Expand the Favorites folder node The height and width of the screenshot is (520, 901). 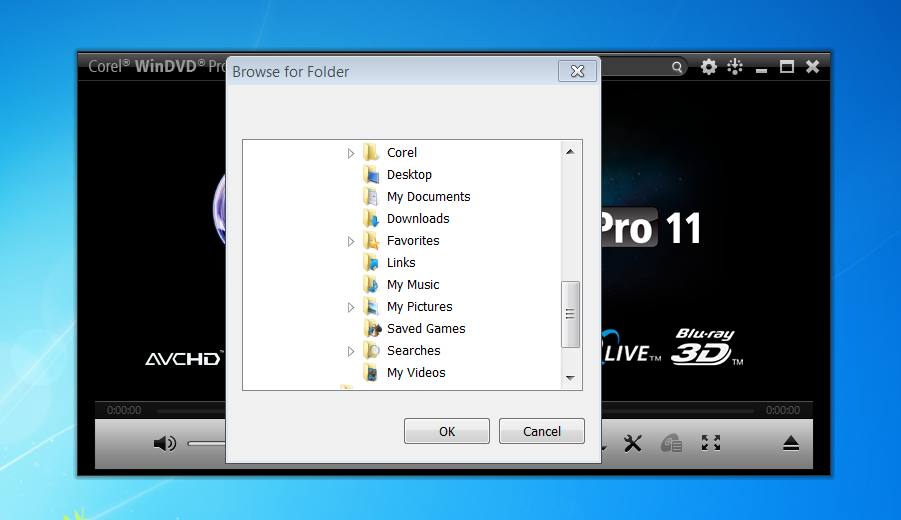pyautogui.click(x=351, y=241)
